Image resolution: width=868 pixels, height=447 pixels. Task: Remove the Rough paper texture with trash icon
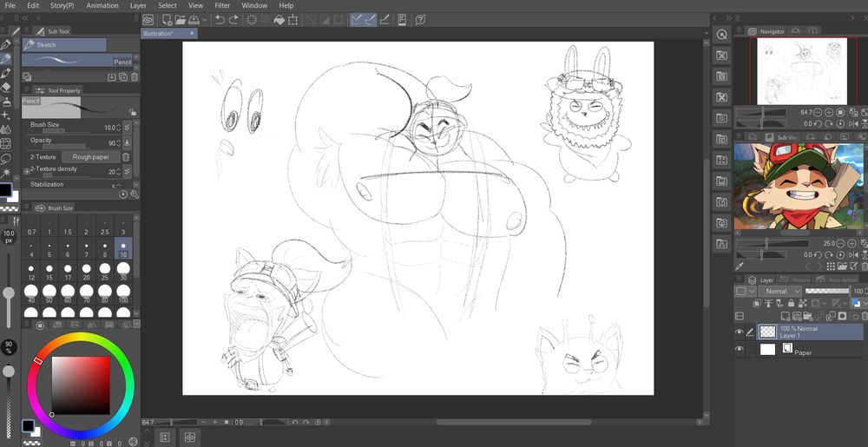126,157
